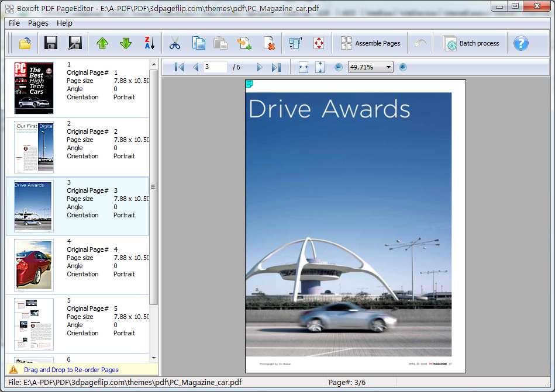Click the Save As disk icon

click(75, 43)
